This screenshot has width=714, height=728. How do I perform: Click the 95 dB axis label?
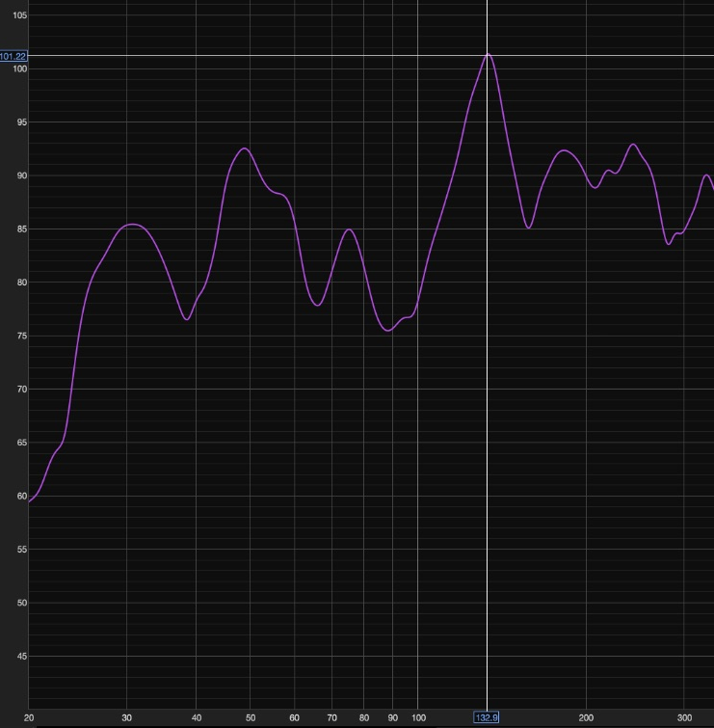tap(22, 122)
